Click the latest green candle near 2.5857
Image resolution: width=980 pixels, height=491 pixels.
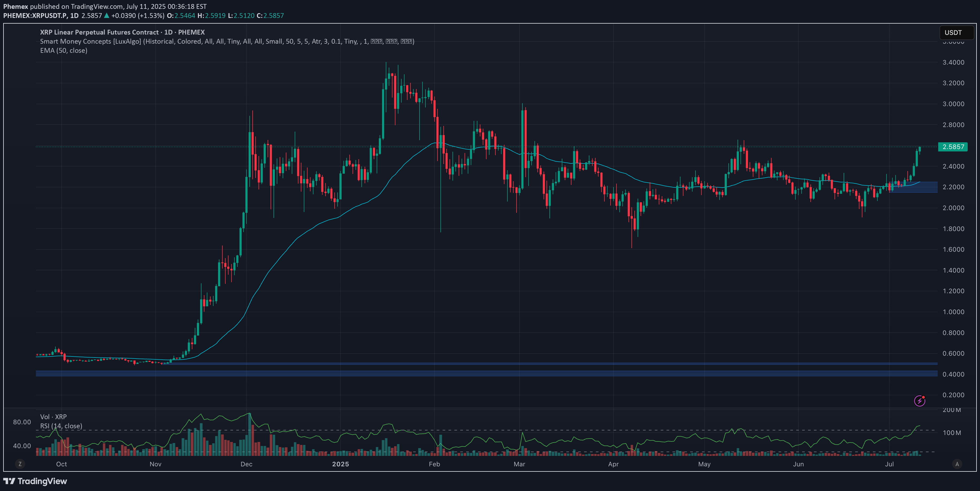tap(919, 149)
